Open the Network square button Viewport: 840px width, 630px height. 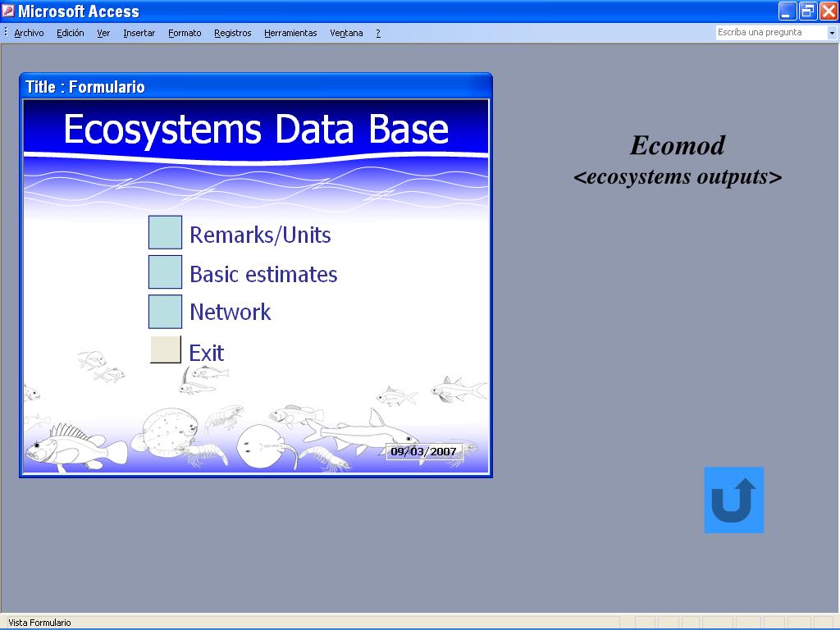coord(165,311)
